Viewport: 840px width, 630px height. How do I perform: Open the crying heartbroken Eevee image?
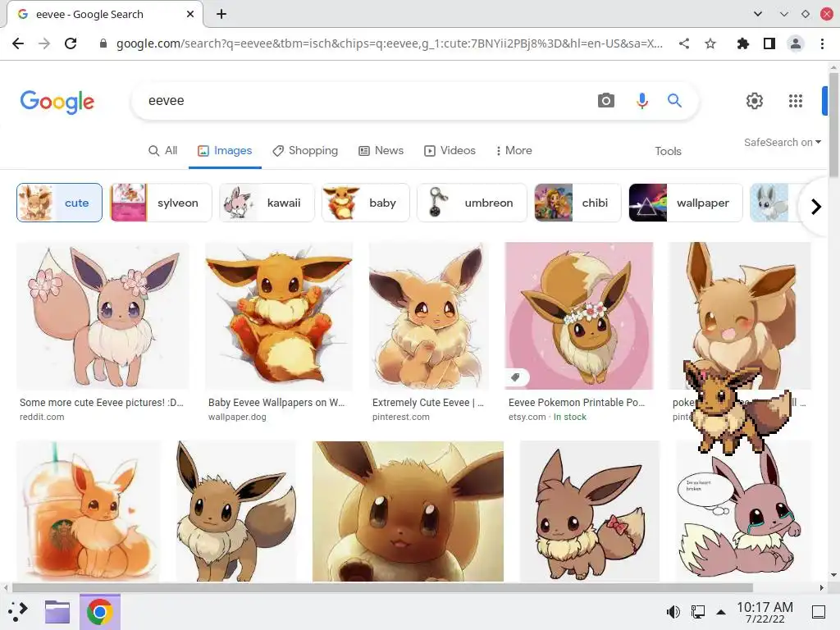tap(743, 511)
